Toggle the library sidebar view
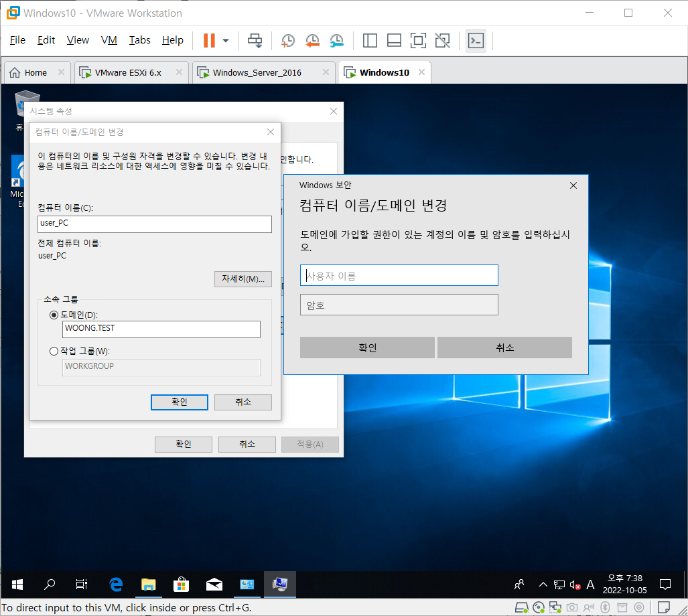Viewport: 688px width, 616px height. (x=370, y=40)
